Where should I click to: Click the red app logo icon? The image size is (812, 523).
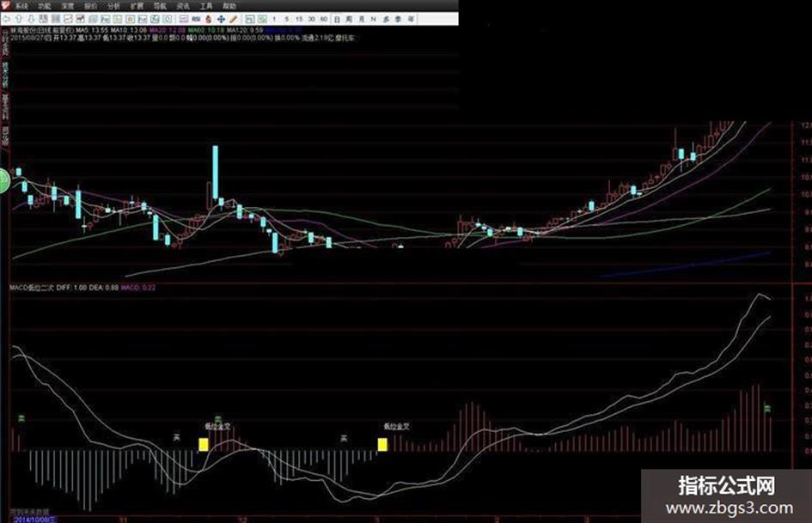tap(5, 5)
